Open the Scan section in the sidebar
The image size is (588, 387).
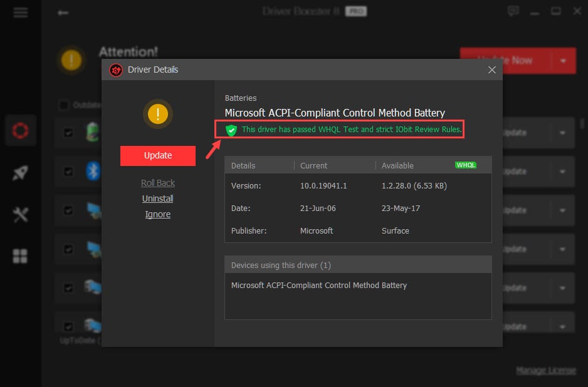point(21,130)
